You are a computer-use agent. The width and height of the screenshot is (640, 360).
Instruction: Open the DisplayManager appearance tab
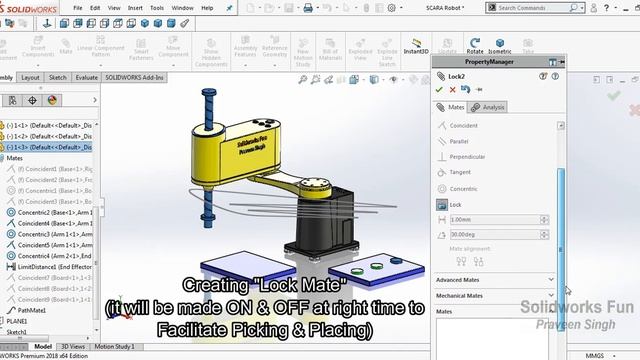click(x=52, y=100)
